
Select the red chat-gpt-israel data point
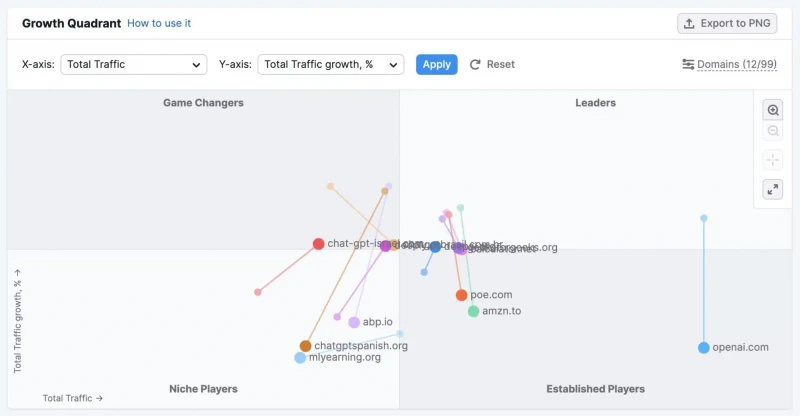pyautogui.click(x=318, y=244)
